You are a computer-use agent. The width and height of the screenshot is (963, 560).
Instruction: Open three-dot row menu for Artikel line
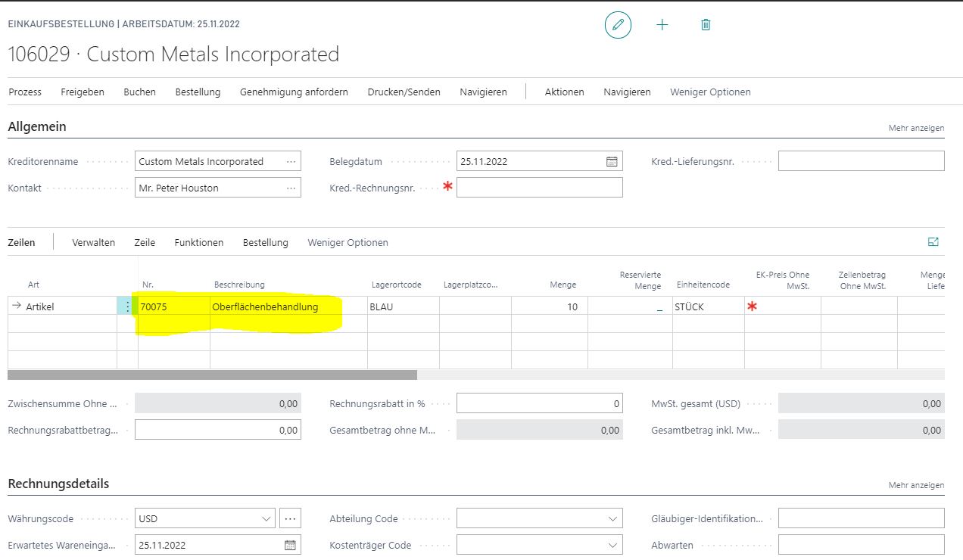tap(127, 306)
